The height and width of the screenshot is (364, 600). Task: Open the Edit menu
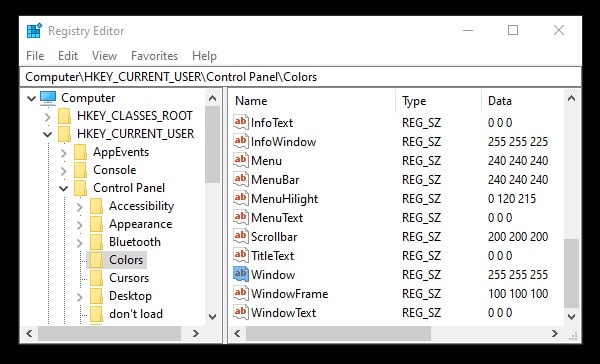click(68, 56)
